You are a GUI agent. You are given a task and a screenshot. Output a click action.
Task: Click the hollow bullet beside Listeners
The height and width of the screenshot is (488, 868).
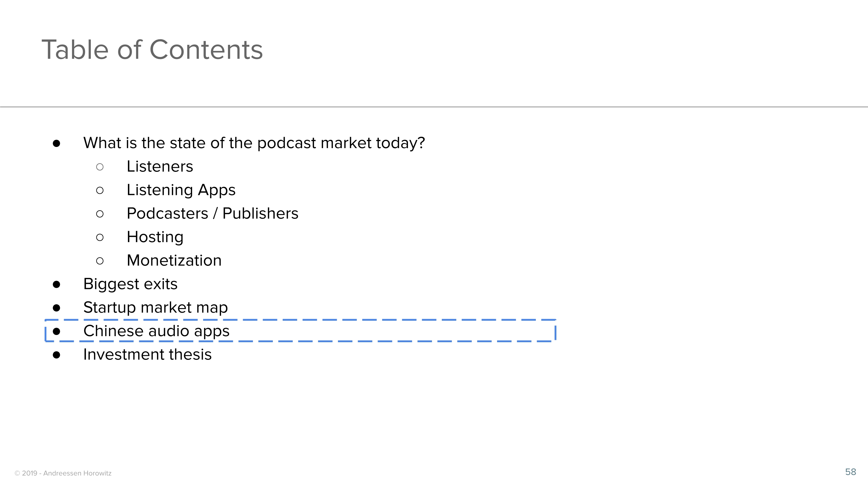(x=100, y=167)
